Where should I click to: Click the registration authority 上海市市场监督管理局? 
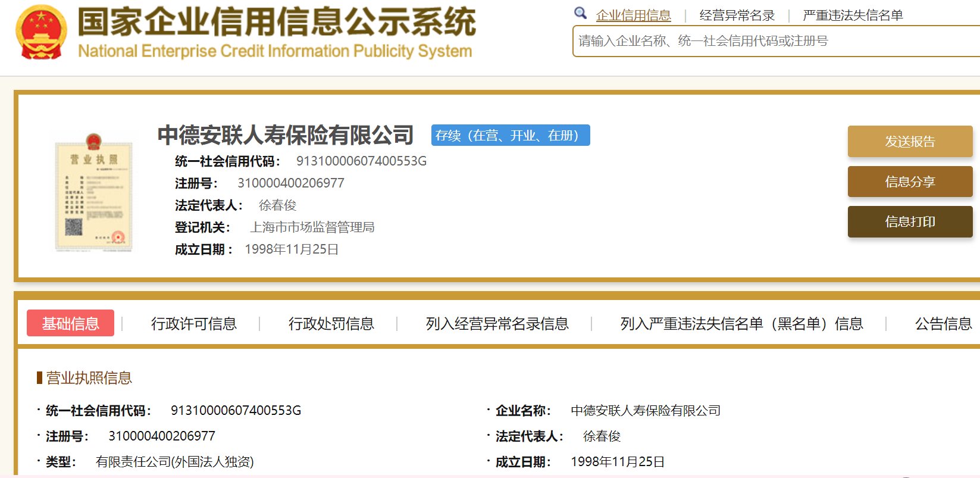[x=312, y=227]
